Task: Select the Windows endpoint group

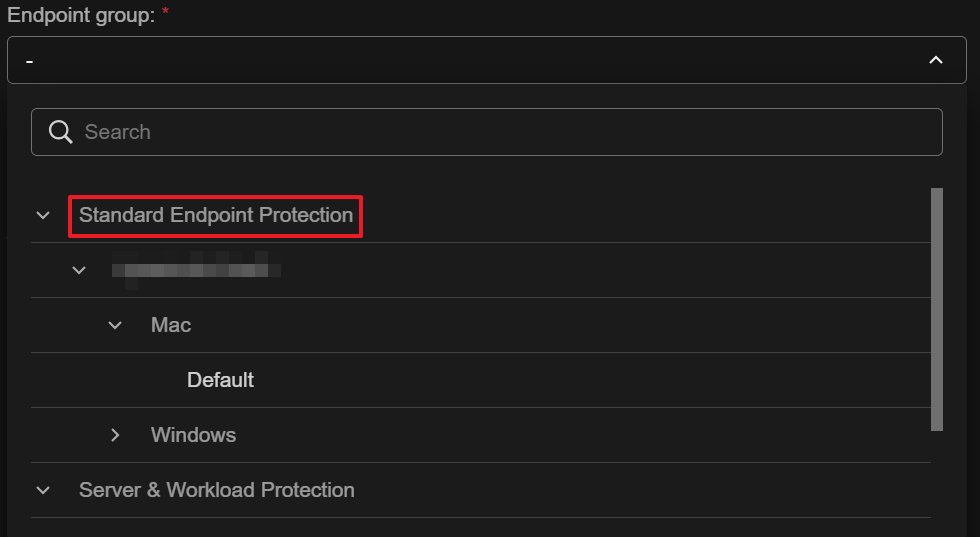Action: (193, 435)
